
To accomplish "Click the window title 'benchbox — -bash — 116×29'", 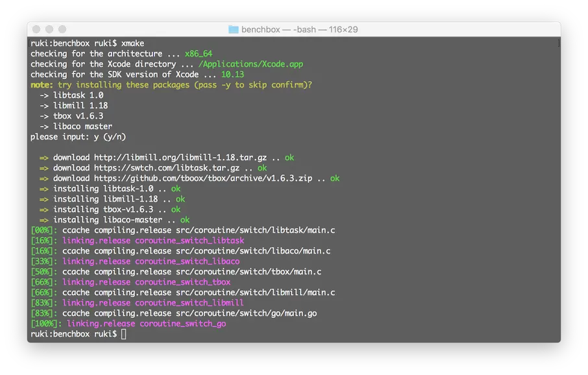I will pyautogui.click(x=299, y=29).
